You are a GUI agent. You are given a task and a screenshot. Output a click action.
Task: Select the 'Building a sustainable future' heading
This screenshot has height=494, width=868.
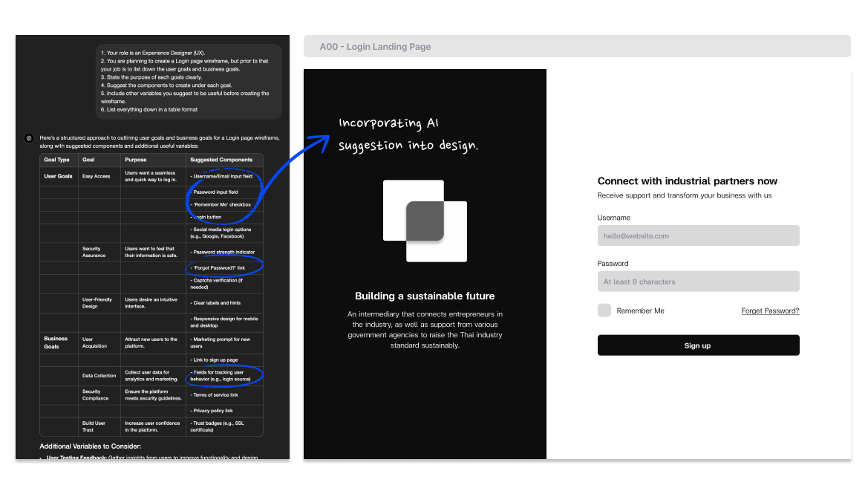click(x=425, y=296)
